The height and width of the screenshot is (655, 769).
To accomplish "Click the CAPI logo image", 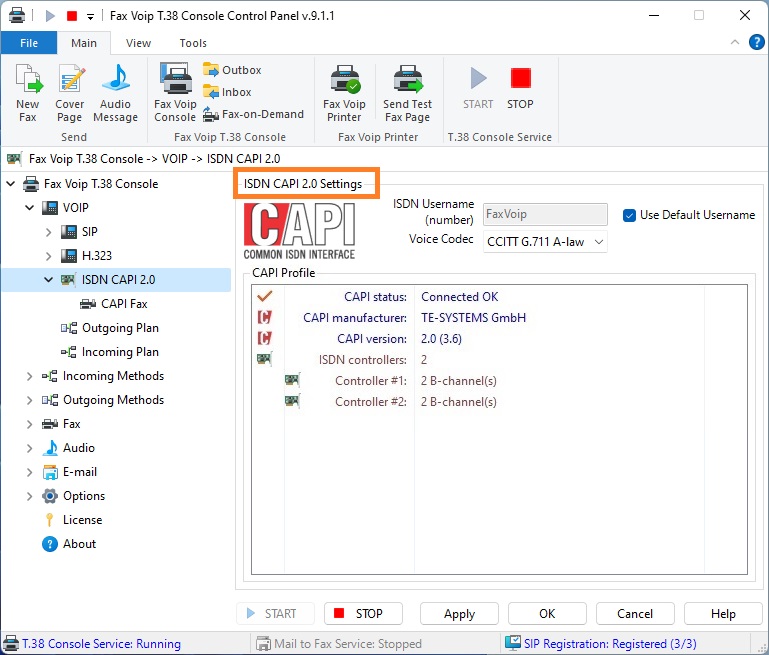I will tap(299, 231).
